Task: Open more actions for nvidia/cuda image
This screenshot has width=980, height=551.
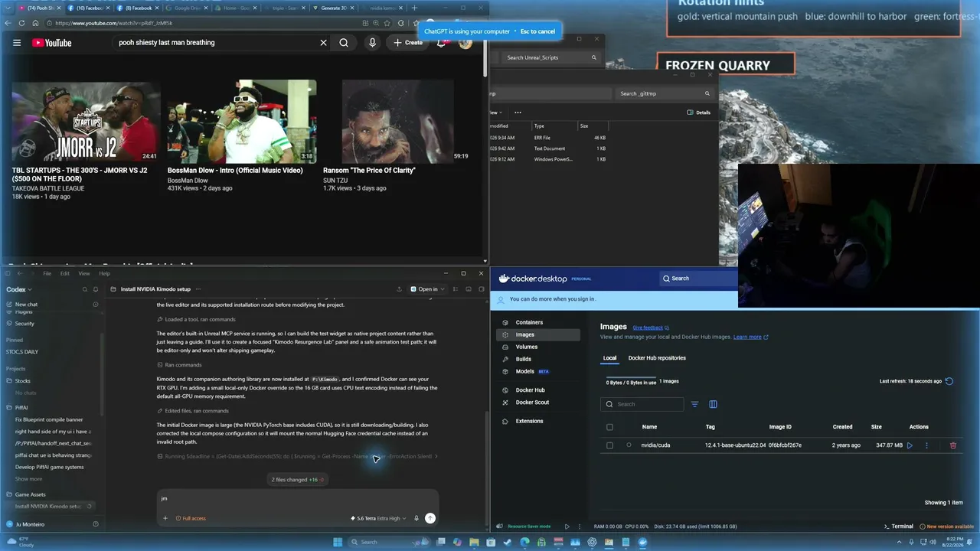Action: point(926,445)
